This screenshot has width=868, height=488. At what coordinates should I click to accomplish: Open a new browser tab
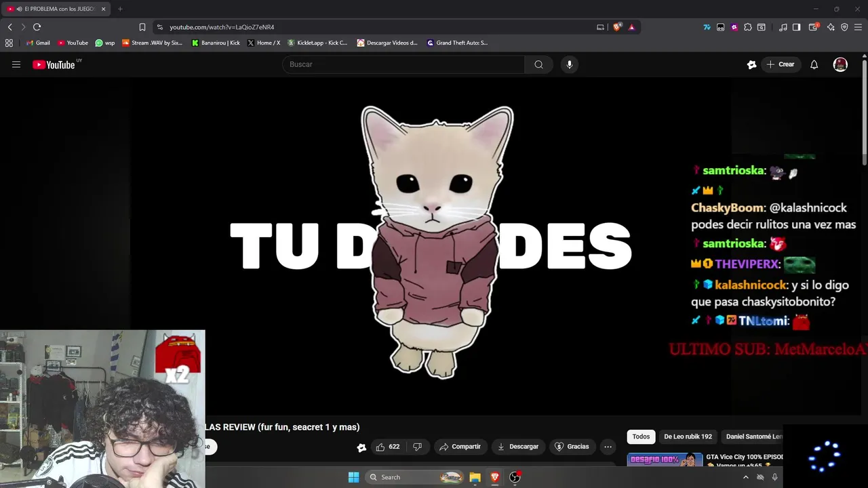(x=120, y=9)
